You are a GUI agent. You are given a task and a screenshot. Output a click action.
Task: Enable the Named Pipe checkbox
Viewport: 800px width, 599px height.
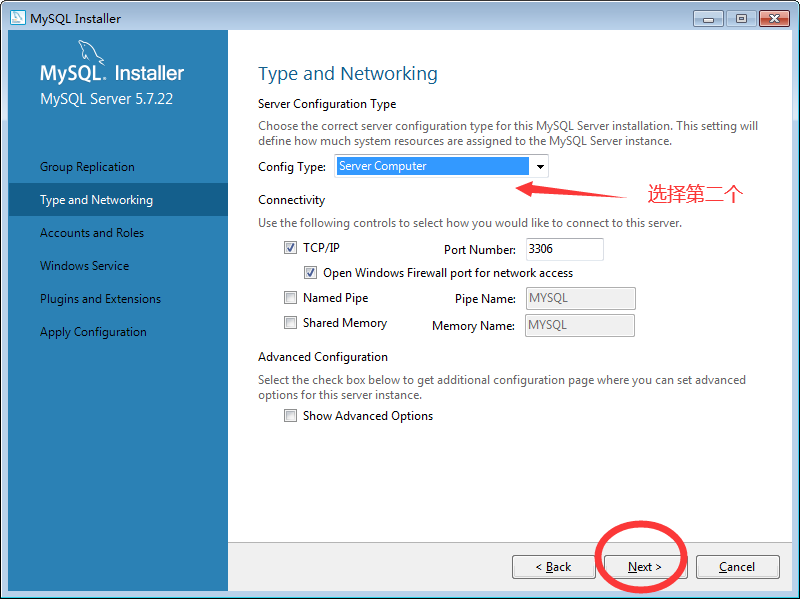290,297
